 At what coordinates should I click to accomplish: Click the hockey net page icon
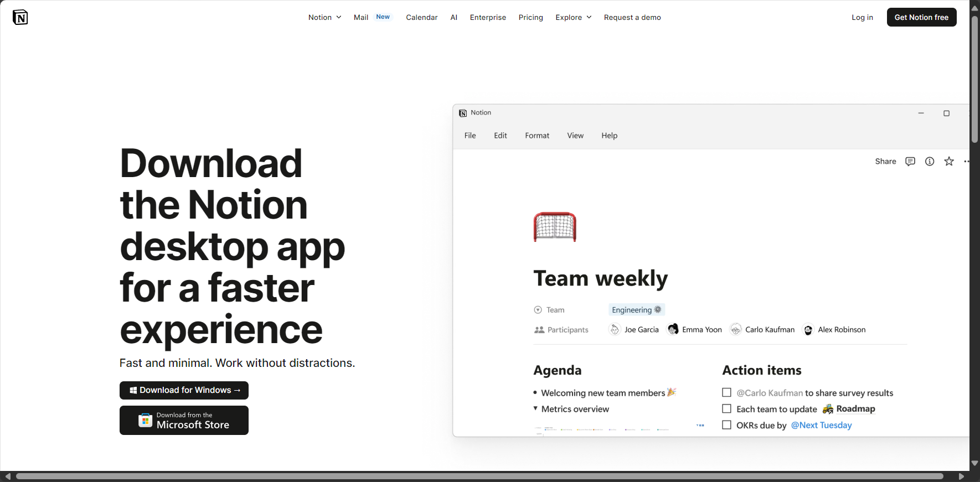pos(555,227)
